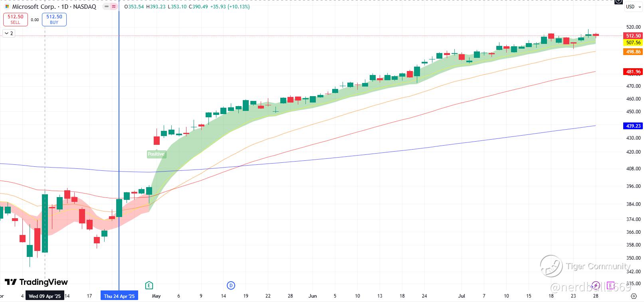Viewport: 644px width, 302px height.
Task: Select the Wed 09 Apr '25 date label
Action: coord(45,296)
